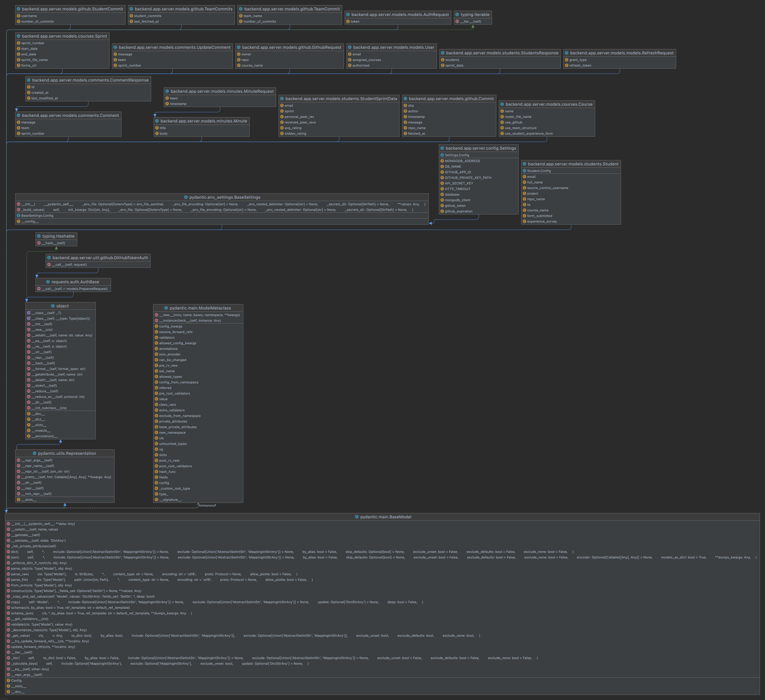Click class icon beside AuthRequest title

point(348,15)
